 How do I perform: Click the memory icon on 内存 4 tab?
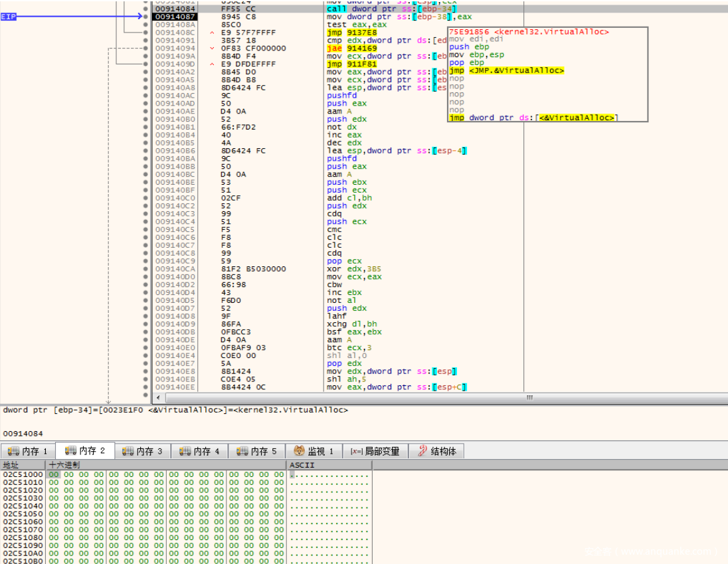[x=183, y=451]
